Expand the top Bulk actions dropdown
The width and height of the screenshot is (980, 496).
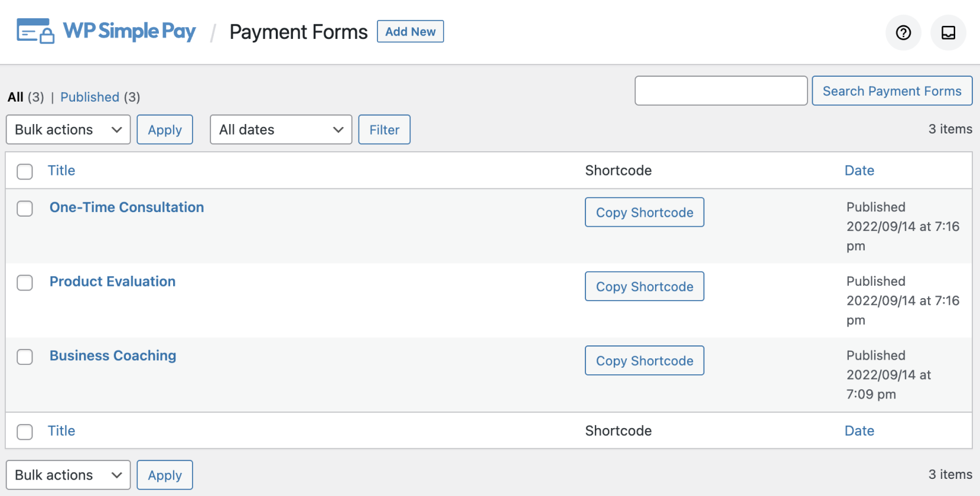(x=68, y=130)
